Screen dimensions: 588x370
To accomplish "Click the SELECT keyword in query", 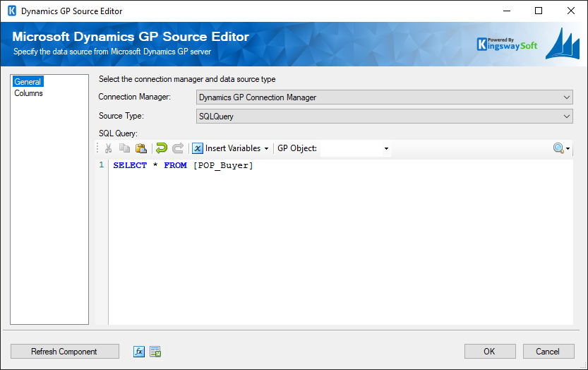I will tap(130, 165).
